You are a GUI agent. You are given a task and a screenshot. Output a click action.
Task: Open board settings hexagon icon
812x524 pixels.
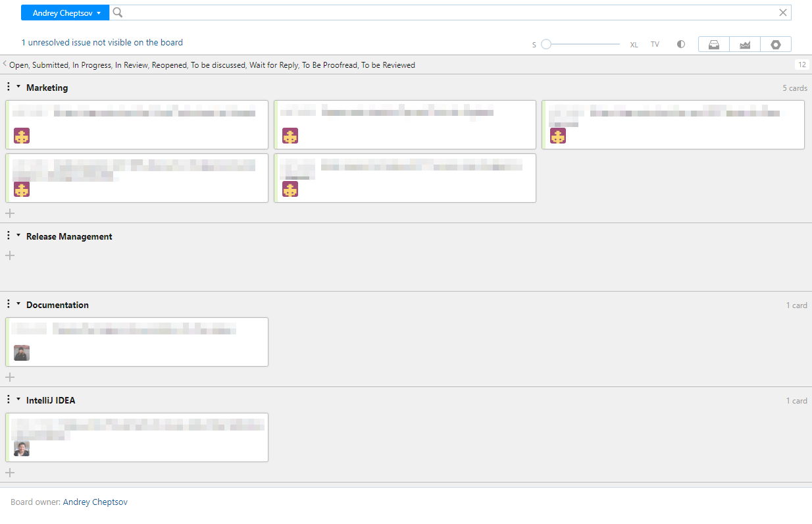776,44
